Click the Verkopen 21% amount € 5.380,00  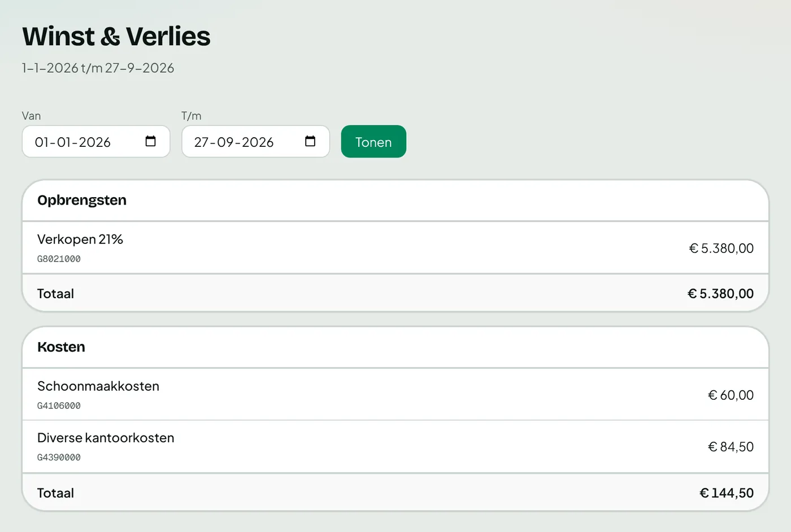722,248
